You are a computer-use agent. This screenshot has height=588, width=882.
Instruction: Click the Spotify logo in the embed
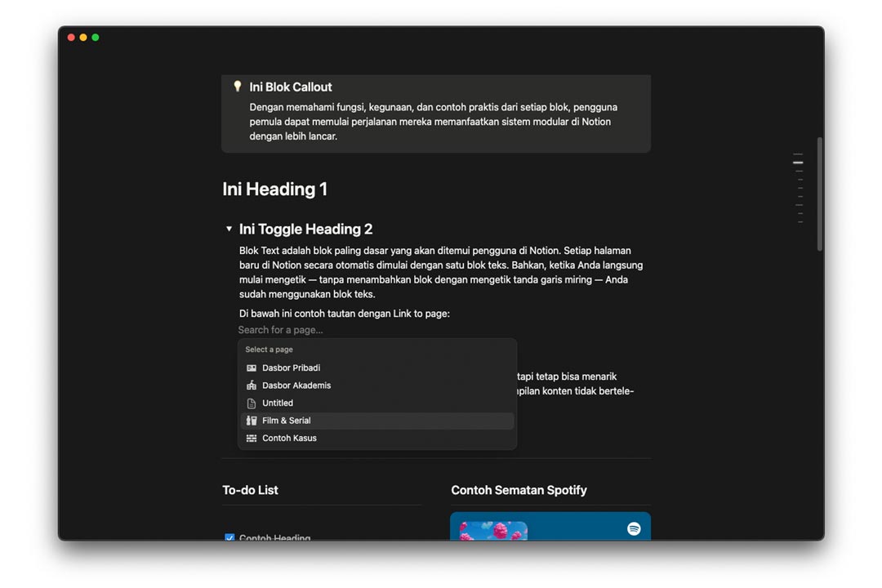coord(634,528)
